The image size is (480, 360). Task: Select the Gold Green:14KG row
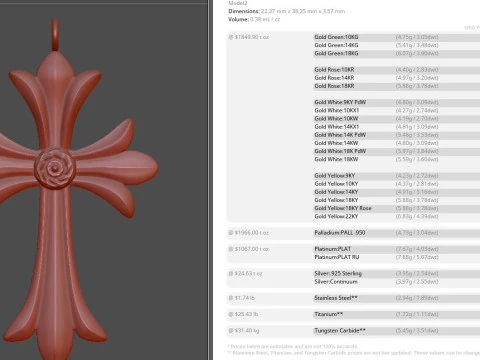click(x=397, y=45)
